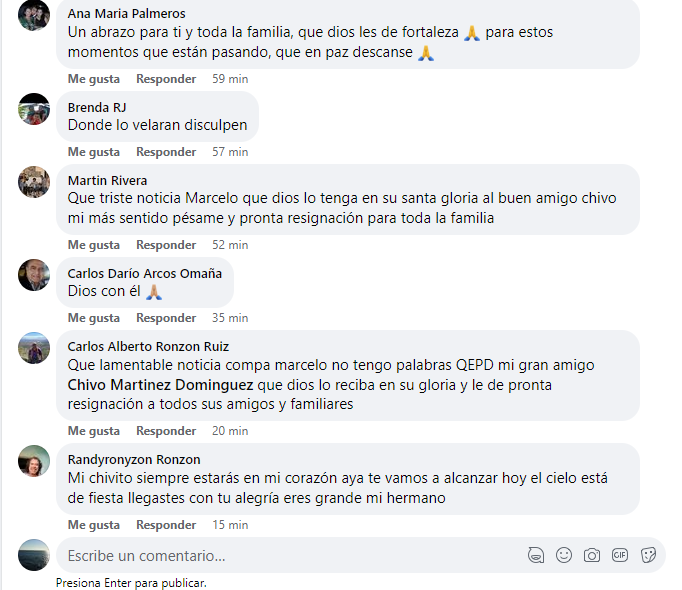Image resolution: width=682 pixels, height=590 pixels.
Task: Insert an avatar sticker in comment box
Action: (536, 555)
